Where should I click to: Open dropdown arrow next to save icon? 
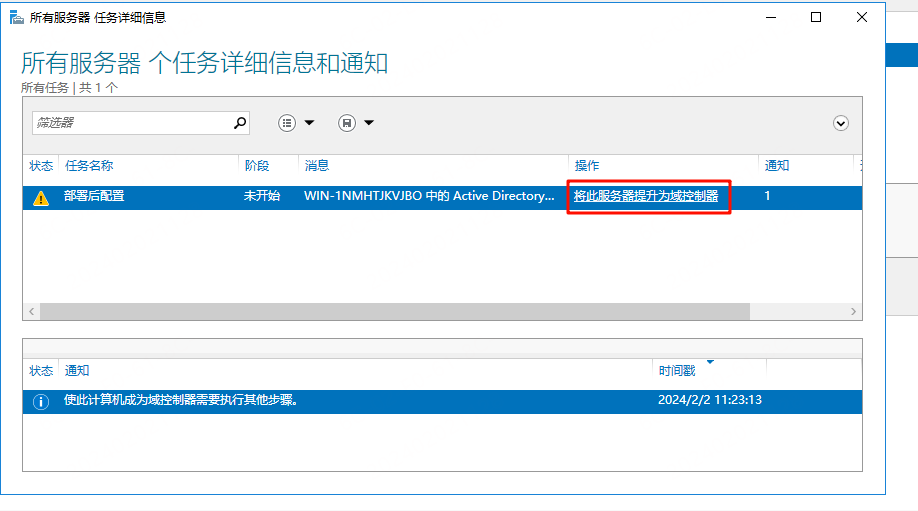click(369, 123)
